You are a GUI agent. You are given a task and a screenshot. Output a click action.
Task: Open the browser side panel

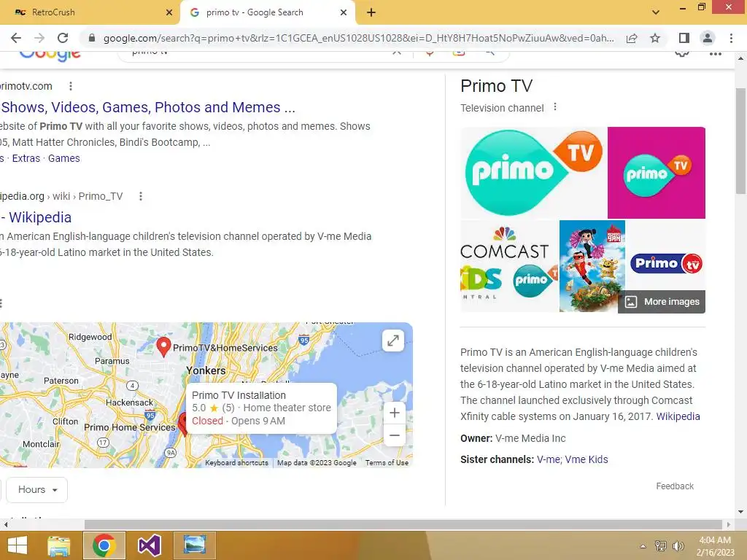coord(684,38)
